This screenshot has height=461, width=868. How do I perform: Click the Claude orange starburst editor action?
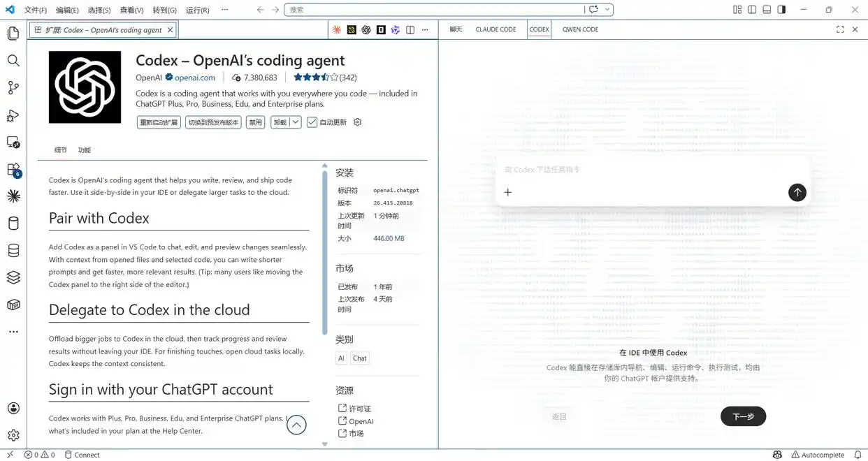pyautogui.click(x=337, y=30)
